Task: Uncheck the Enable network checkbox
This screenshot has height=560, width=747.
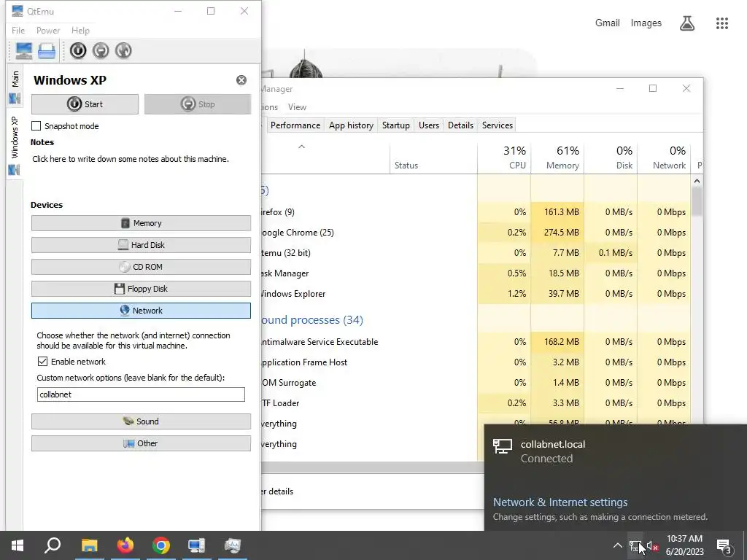Action: click(42, 362)
